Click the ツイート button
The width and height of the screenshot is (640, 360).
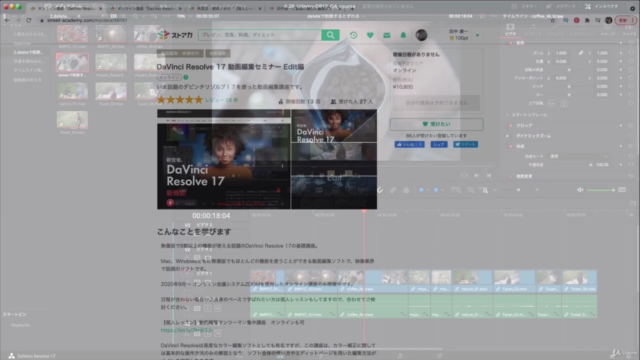tap(465, 144)
